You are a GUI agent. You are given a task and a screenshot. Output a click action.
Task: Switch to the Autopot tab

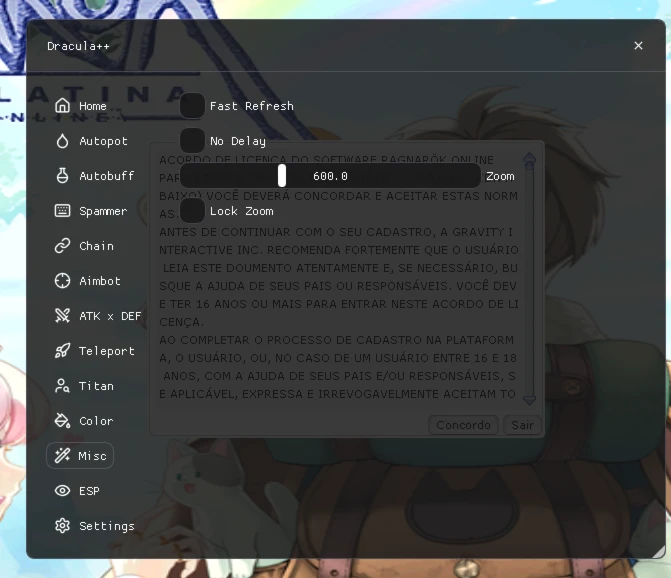pyautogui.click(x=104, y=141)
